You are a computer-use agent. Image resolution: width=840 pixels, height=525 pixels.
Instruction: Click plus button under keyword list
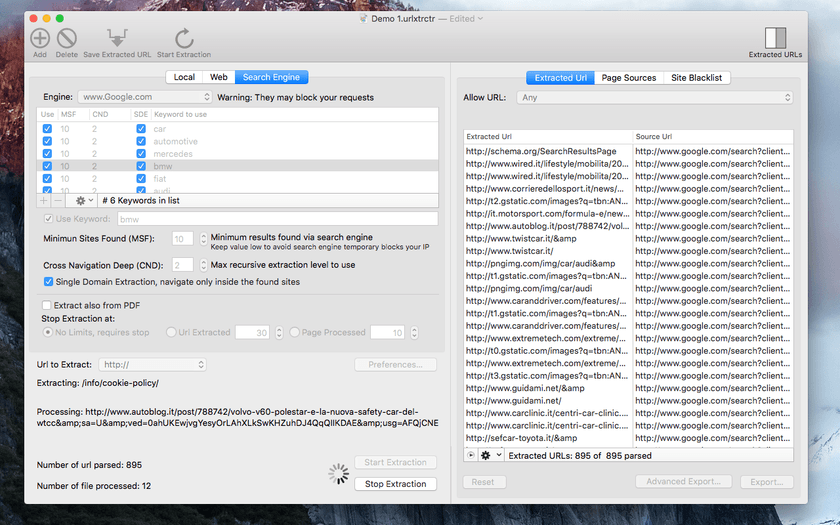(x=44, y=200)
